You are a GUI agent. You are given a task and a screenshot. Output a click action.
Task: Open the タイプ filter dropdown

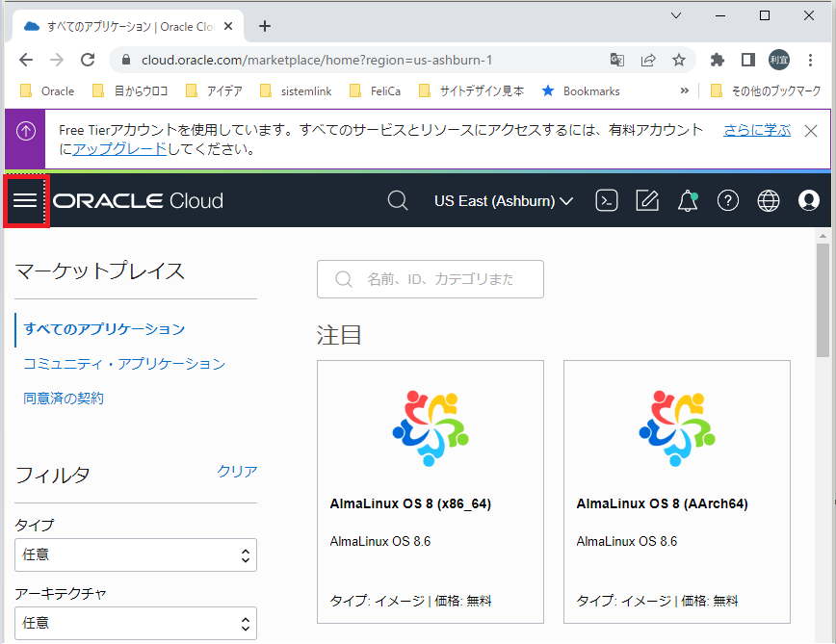point(136,555)
